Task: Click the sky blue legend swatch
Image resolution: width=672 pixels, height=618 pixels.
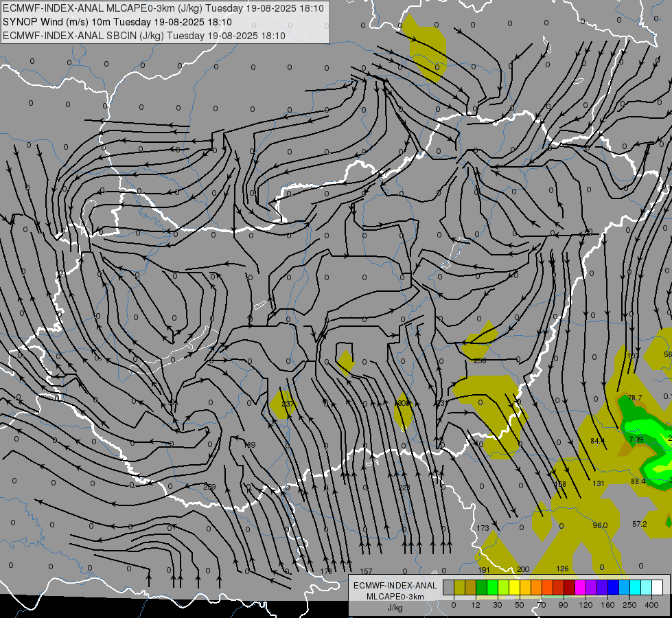Action: pyautogui.click(x=625, y=587)
